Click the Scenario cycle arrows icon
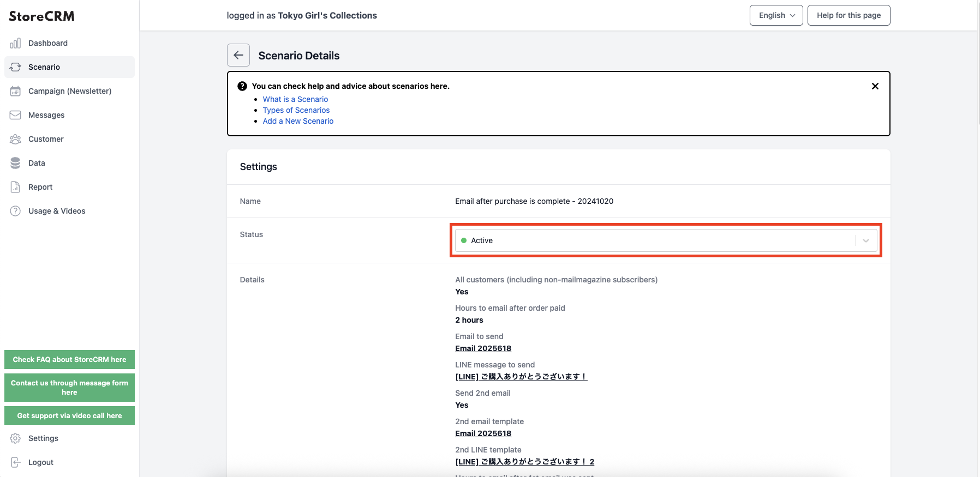Image resolution: width=980 pixels, height=477 pixels. point(15,67)
